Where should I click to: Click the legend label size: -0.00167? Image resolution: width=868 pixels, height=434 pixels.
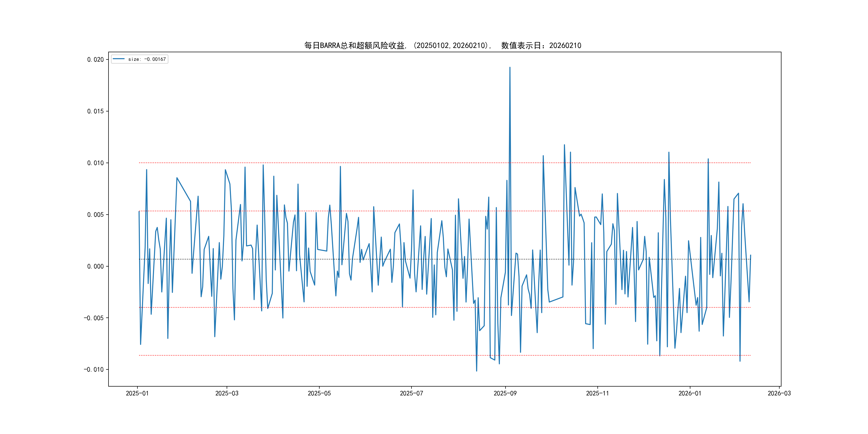pyautogui.click(x=147, y=59)
